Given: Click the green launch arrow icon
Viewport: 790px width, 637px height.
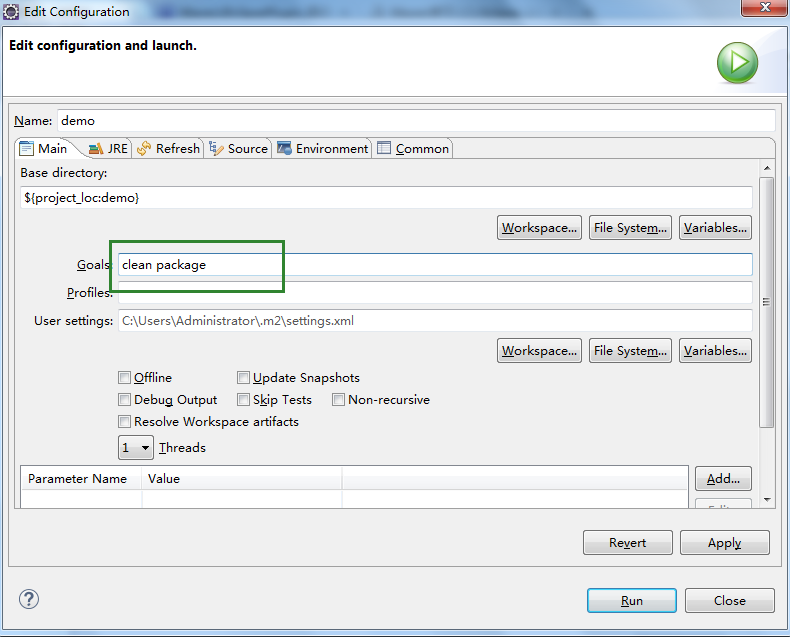Looking at the screenshot, I should point(737,62).
